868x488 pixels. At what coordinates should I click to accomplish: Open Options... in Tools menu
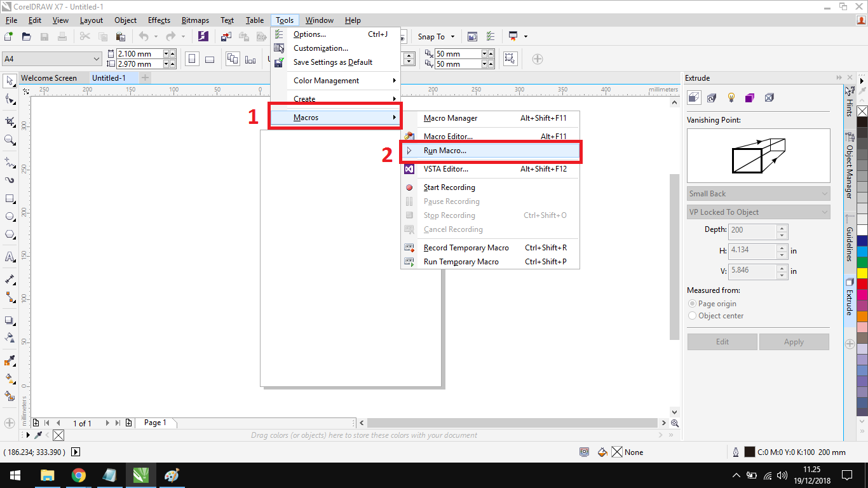pyautogui.click(x=336, y=34)
